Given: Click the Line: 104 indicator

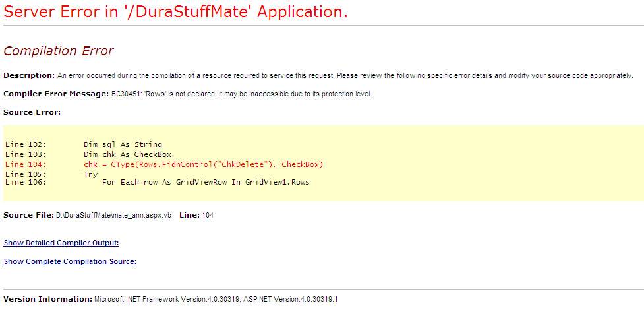Looking at the screenshot, I should tap(196, 215).
